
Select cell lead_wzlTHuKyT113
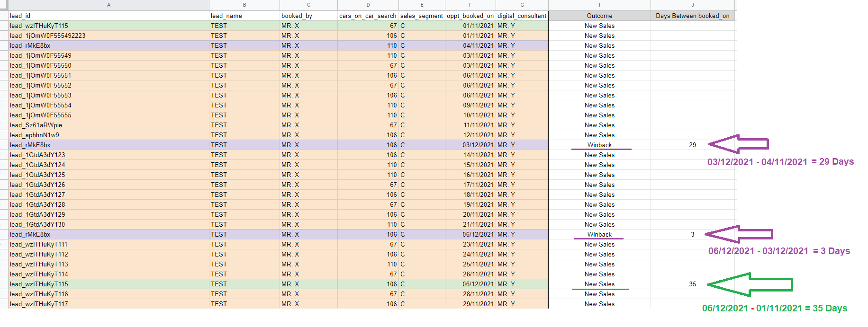(x=108, y=264)
